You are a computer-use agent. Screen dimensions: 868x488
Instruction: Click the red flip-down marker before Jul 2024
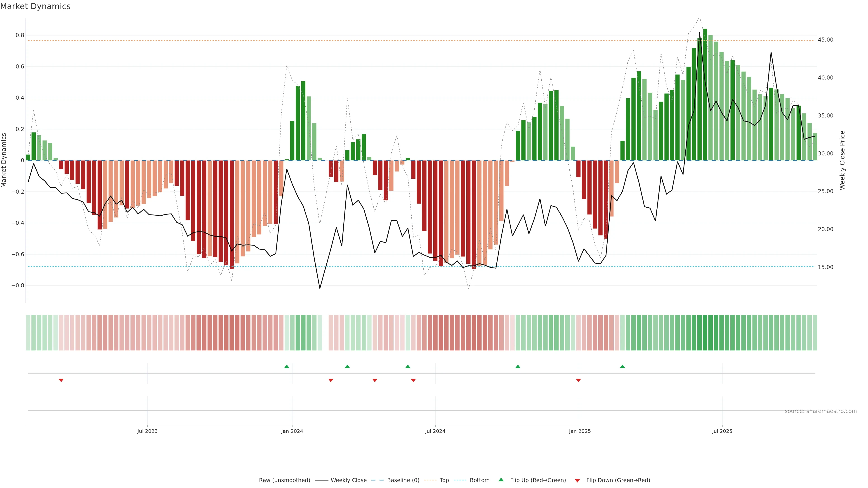pos(413,380)
